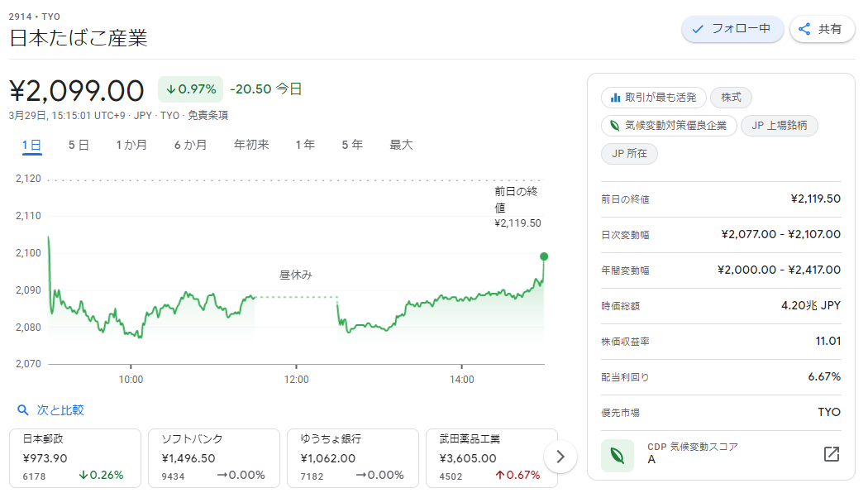Toggle the フォロー中 follow button
The height and width of the screenshot is (493, 868).
click(732, 29)
